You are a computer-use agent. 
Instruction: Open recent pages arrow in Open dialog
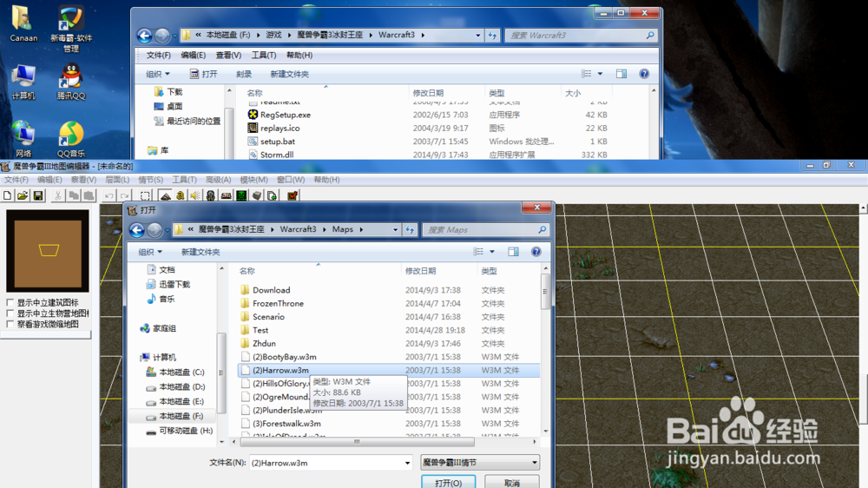point(168,230)
